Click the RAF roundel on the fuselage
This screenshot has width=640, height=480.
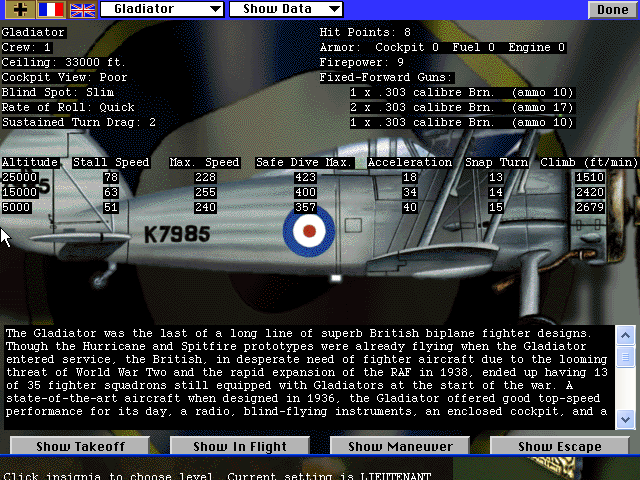(x=309, y=231)
